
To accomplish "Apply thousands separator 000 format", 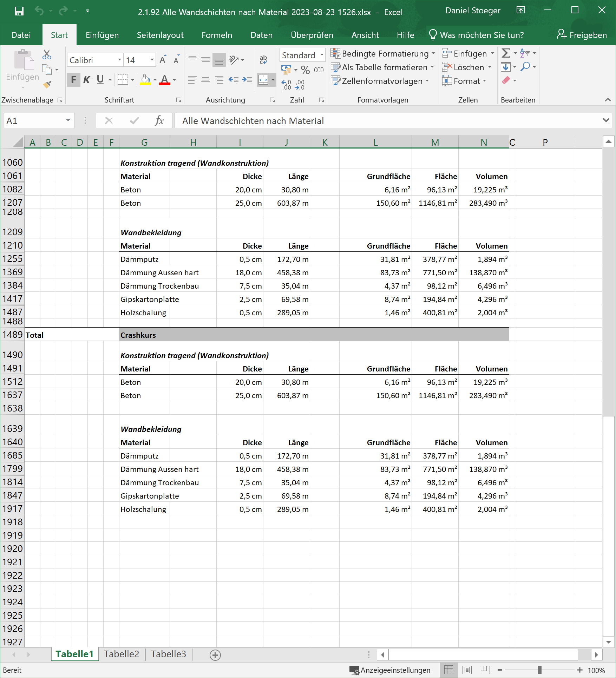I will click(319, 70).
